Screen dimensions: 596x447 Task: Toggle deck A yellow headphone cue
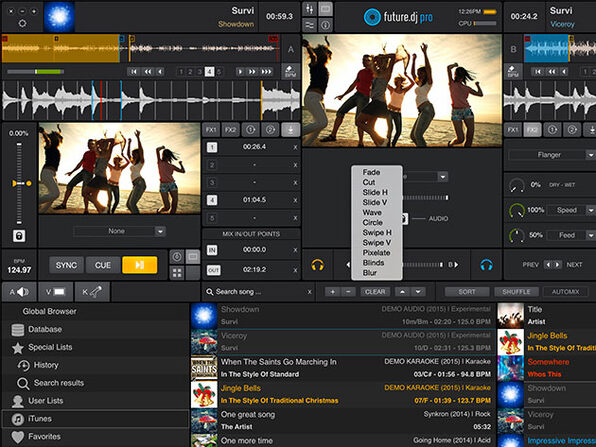(x=317, y=265)
